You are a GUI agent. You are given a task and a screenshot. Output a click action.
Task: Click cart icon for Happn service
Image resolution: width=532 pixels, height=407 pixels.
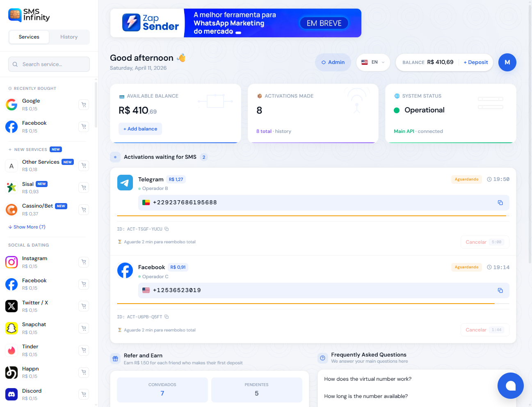point(84,372)
